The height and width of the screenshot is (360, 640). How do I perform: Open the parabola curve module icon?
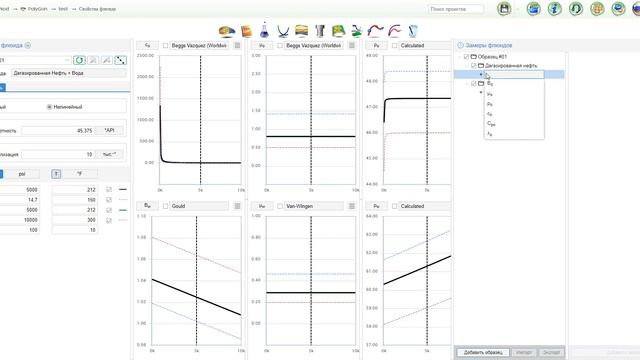tap(283, 31)
